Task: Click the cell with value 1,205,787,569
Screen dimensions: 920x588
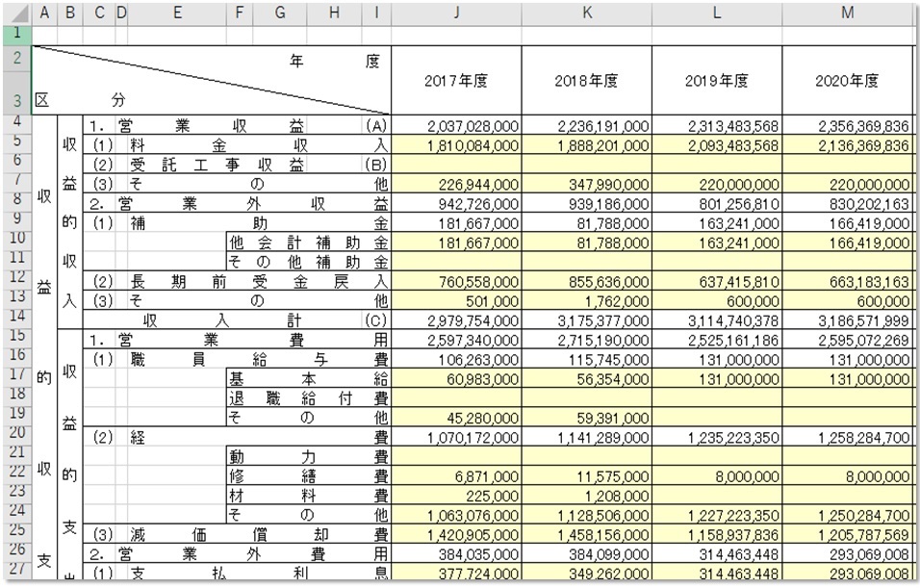Action: pos(848,535)
